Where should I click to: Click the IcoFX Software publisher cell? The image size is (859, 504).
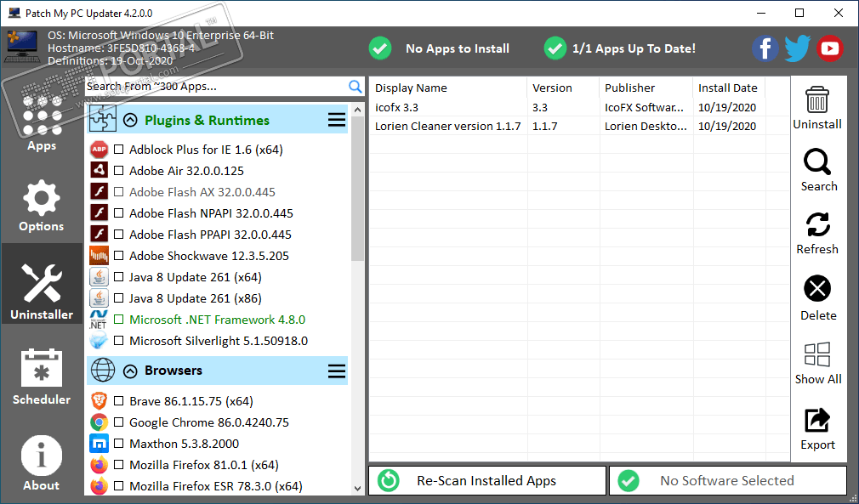point(645,107)
